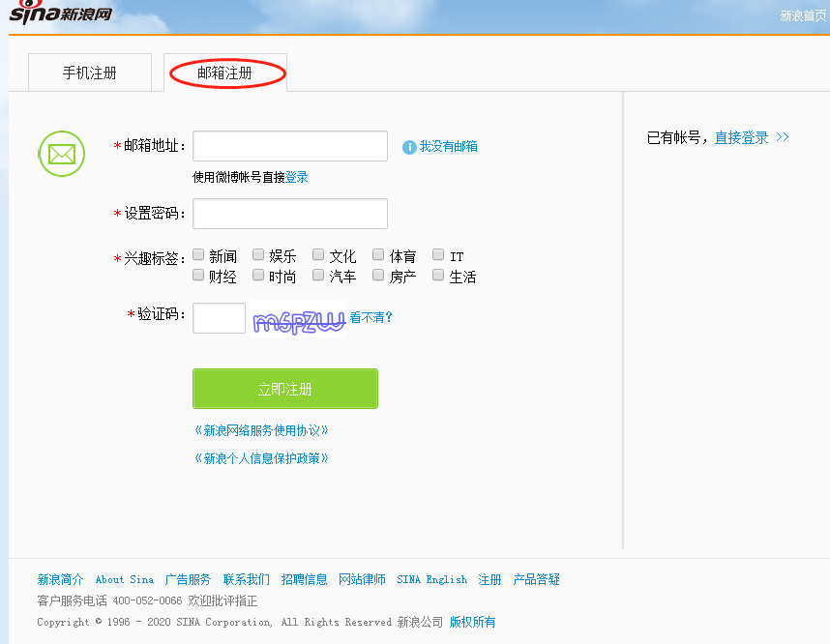Click the 设置密码 password field
The image size is (830, 644).
(x=289, y=213)
